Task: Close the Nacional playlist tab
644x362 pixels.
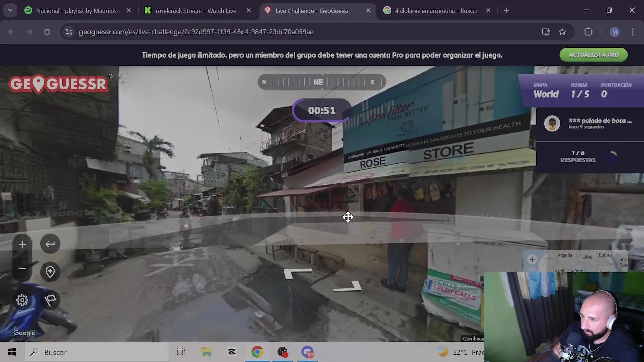Action: pyautogui.click(x=129, y=10)
